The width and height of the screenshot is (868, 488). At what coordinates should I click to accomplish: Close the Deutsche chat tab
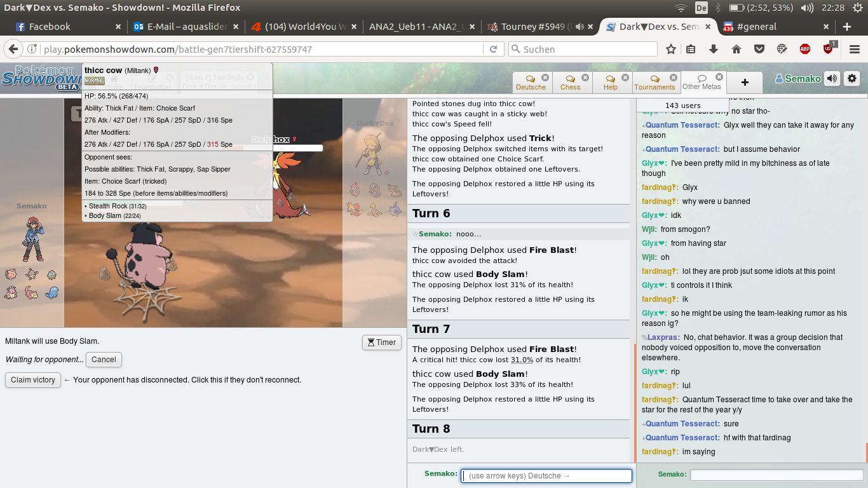tap(546, 78)
